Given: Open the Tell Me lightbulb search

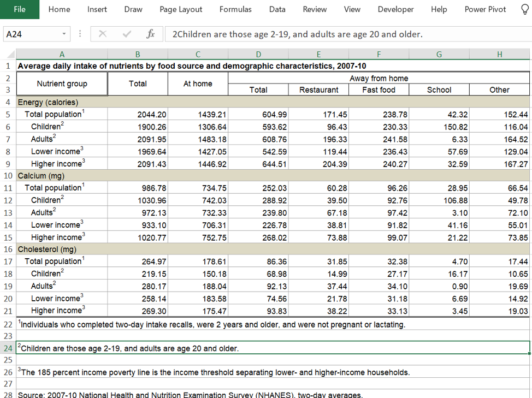Looking at the screenshot, I should tap(524, 9).
